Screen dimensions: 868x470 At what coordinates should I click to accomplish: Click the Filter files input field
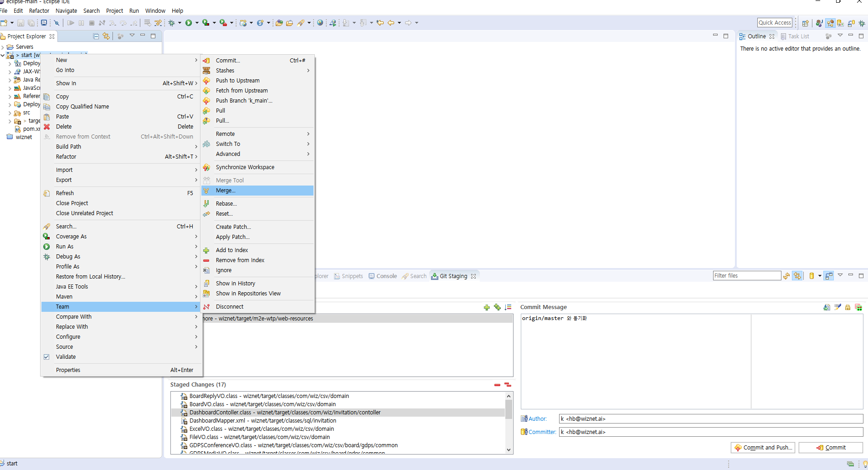point(747,276)
